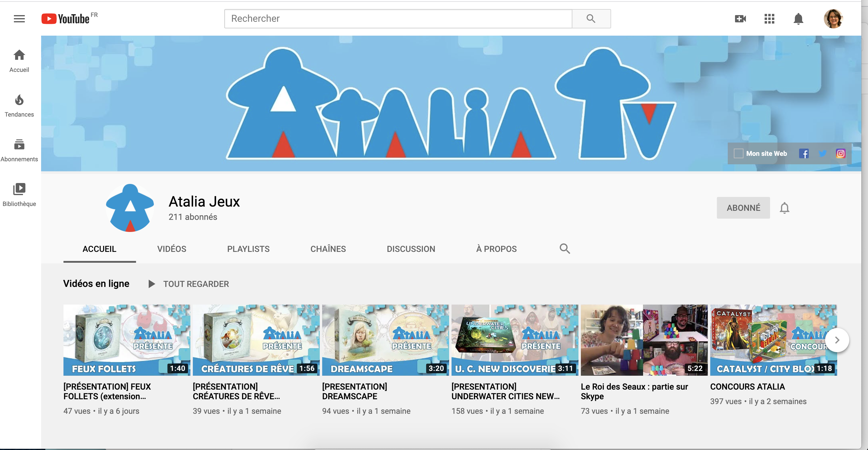The image size is (868, 450).
Task: Open the account avatar menu
Action: (x=833, y=18)
